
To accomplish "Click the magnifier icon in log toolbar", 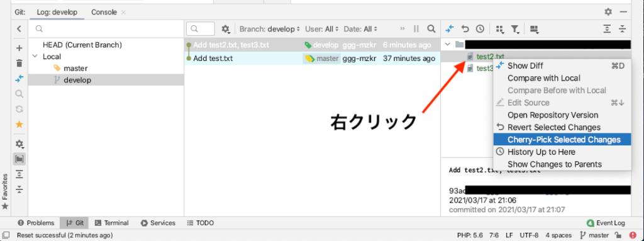I will (x=431, y=29).
